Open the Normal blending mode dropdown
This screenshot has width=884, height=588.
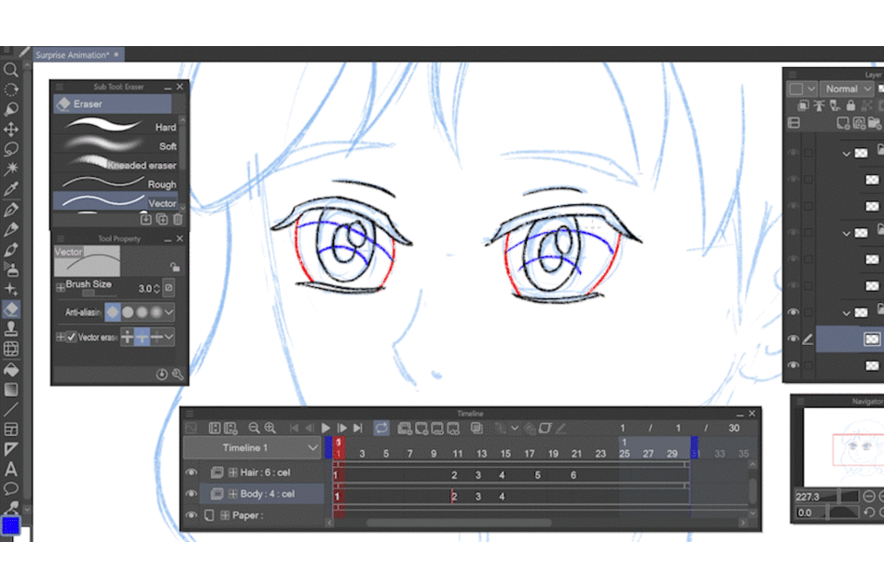tap(847, 89)
